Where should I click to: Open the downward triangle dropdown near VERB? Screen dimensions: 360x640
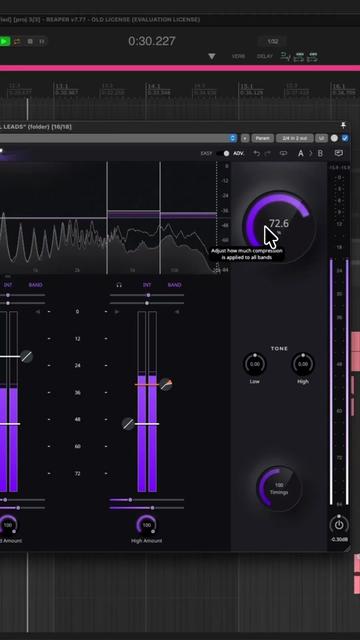click(212, 56)
